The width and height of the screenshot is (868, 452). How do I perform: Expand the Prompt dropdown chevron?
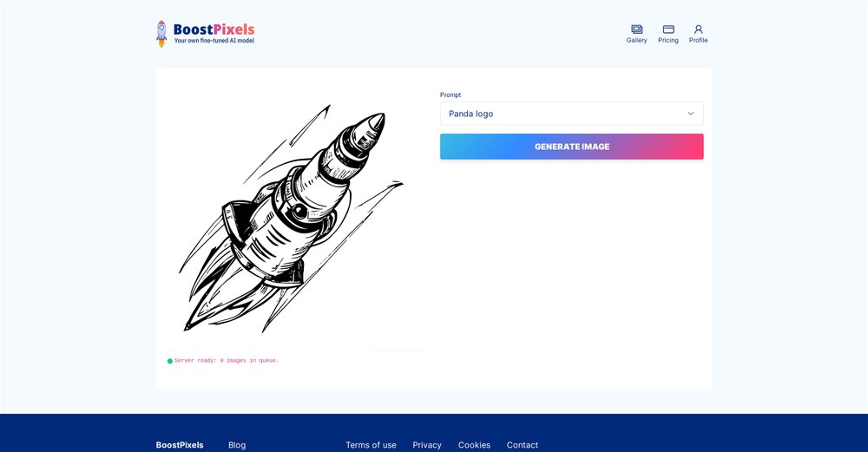click(691, 114)
